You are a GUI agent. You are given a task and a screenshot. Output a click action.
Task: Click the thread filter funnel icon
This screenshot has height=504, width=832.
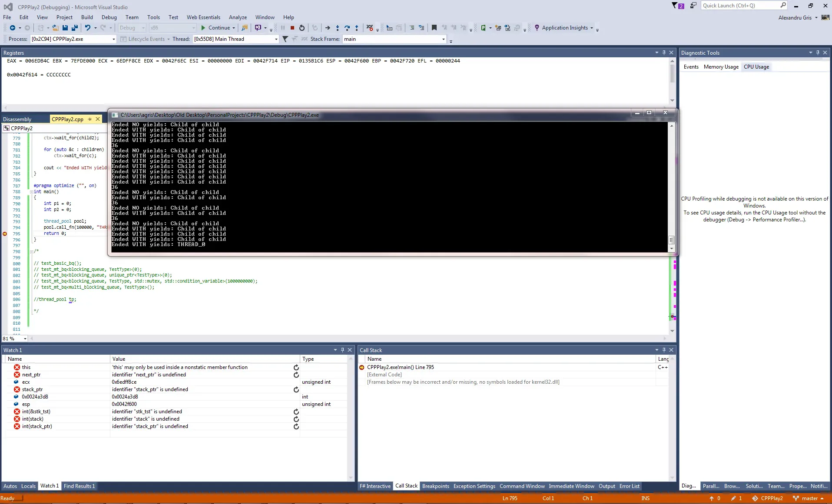coord(285,39)
